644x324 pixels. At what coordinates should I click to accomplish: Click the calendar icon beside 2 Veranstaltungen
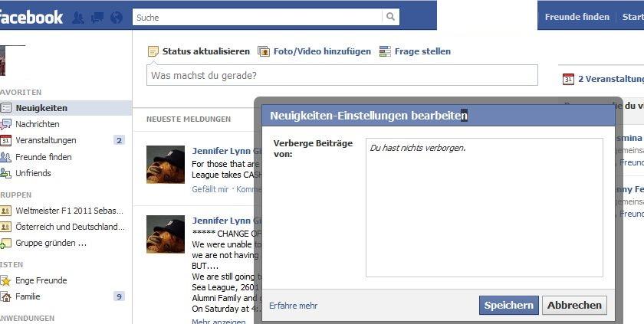click(568, 79)
